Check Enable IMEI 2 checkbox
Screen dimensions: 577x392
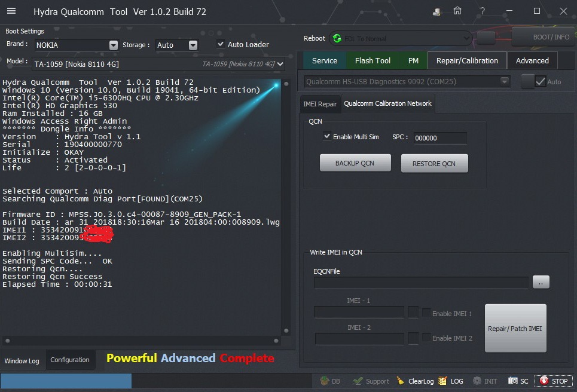[426, 337]
